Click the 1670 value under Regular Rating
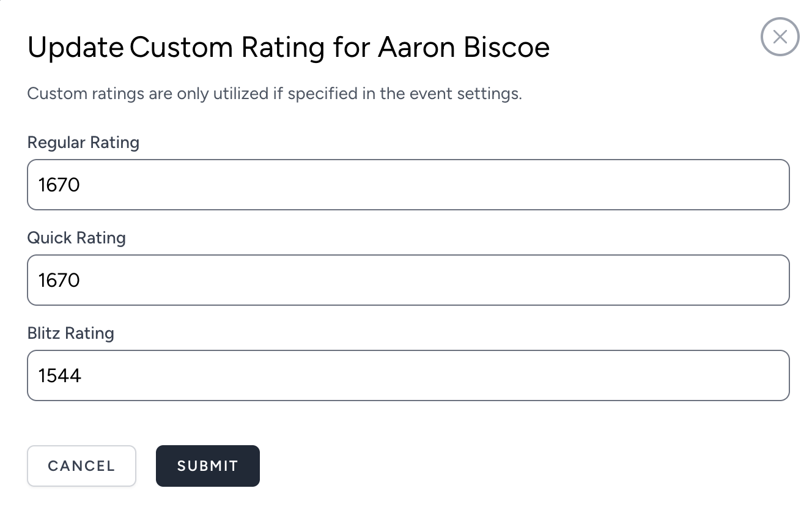The height and width of the screenshot is (510, 812). (x=59, y=185)
